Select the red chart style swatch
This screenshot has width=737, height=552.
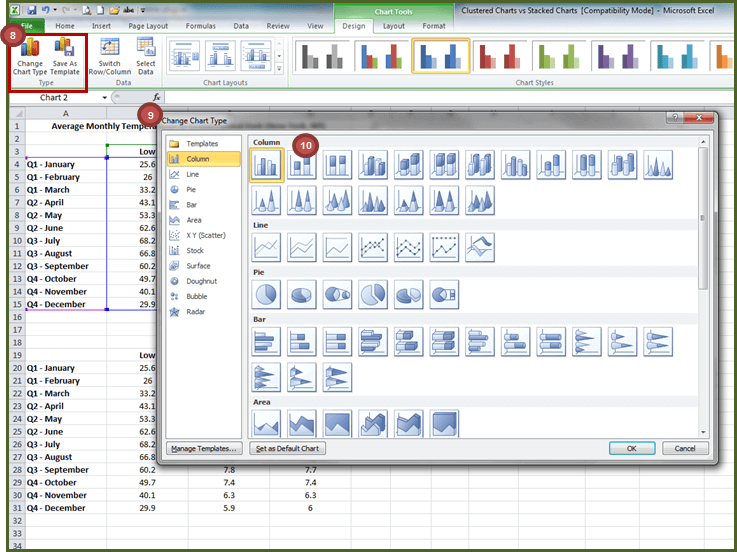(500, 57)
